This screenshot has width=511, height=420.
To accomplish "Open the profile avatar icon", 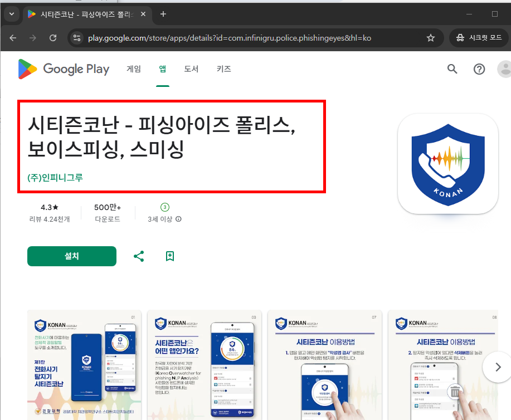I will tap(504, 69).
